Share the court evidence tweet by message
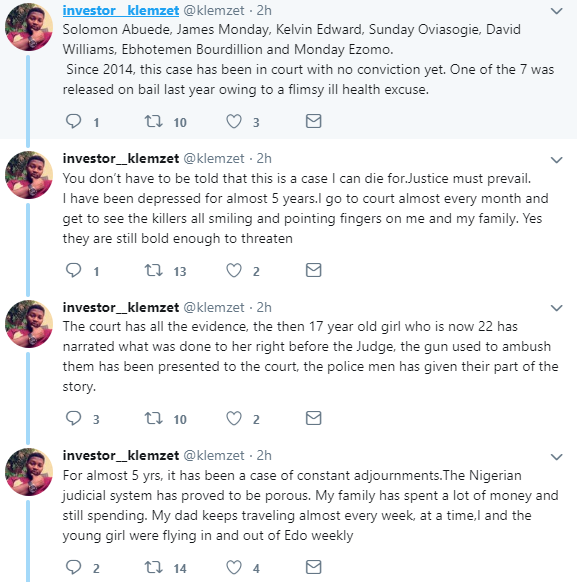Screen dimensions: 577x582 click(314, 418)
